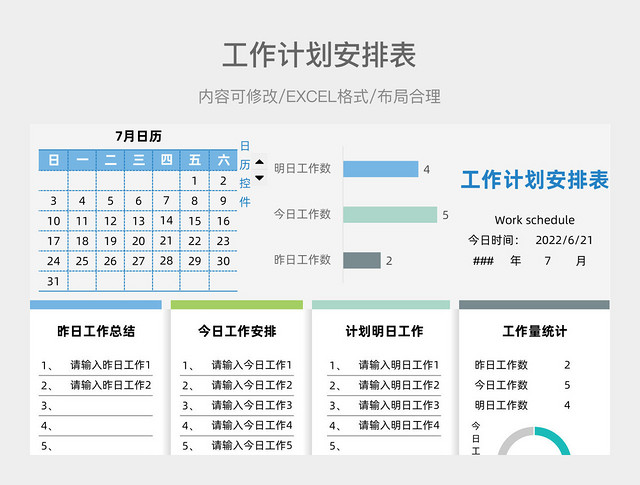The height and width of the screenshot is (485, 640).
Task: Click the 昨日工作总结 card heading
Action: tap(96, 331)
